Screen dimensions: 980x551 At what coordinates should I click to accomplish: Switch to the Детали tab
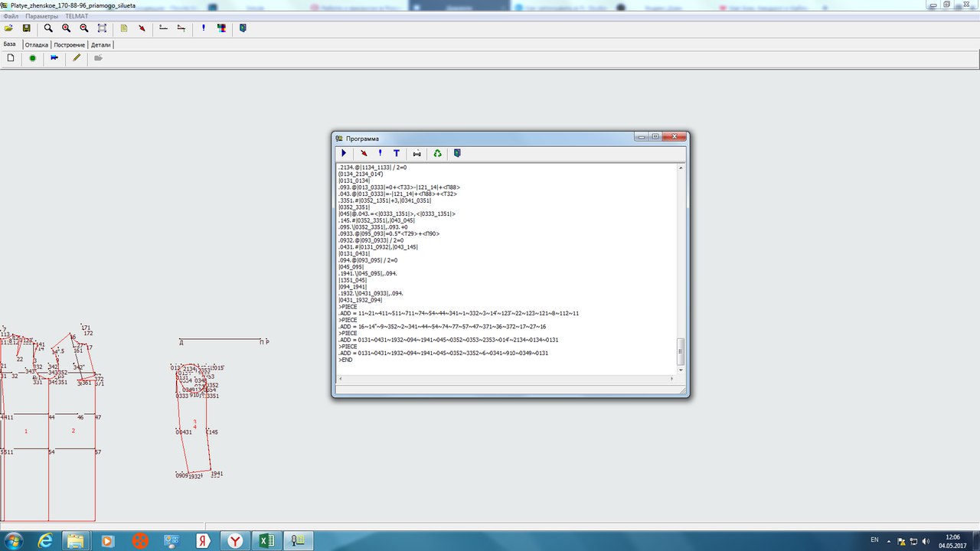101,44
